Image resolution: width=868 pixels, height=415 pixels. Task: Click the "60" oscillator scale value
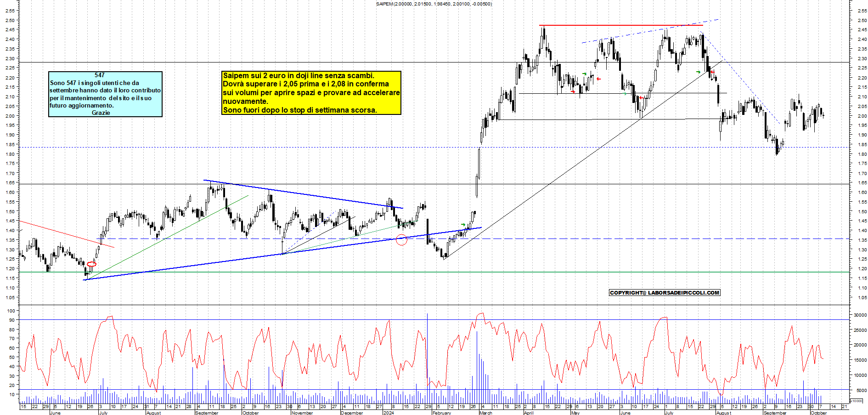point(12,348)
